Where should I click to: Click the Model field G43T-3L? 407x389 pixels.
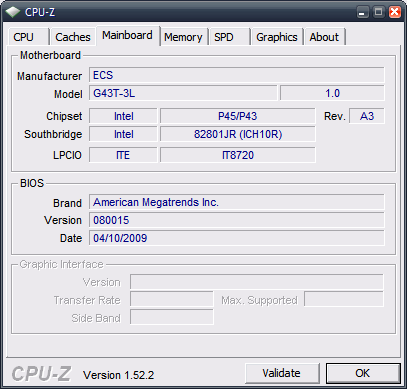point(183,93)
